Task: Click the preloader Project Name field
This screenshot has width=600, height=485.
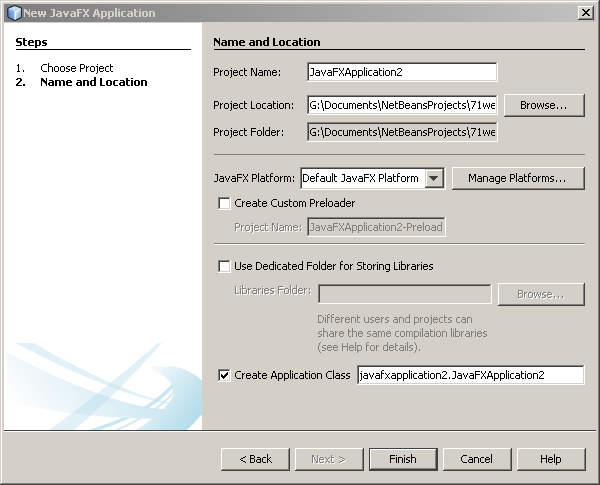Action: click(x=376, y=227)
